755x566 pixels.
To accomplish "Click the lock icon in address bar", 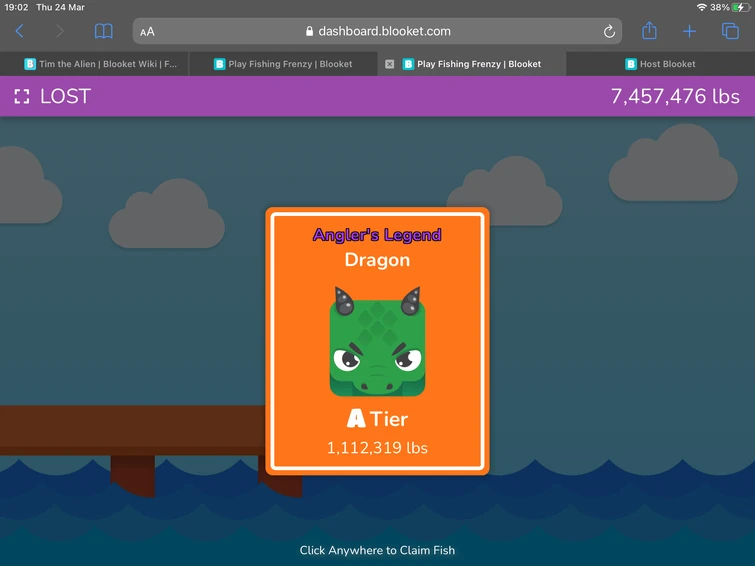I will click(x=309, y=31).
